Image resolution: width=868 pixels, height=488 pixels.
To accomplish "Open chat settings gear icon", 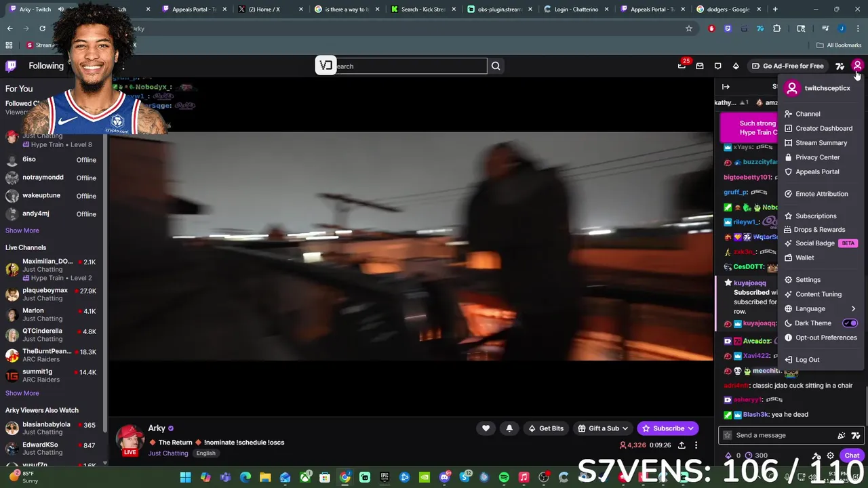I will tap(830, 455).
